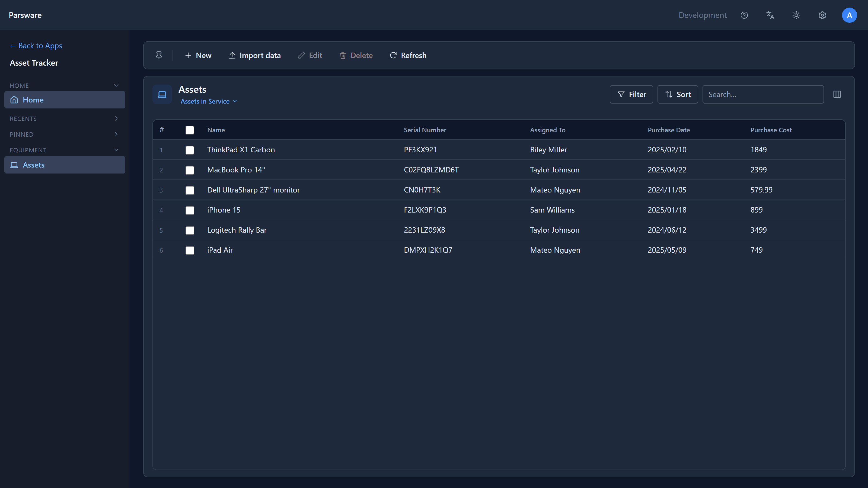Sort by the Name column header

pos(216,130)
